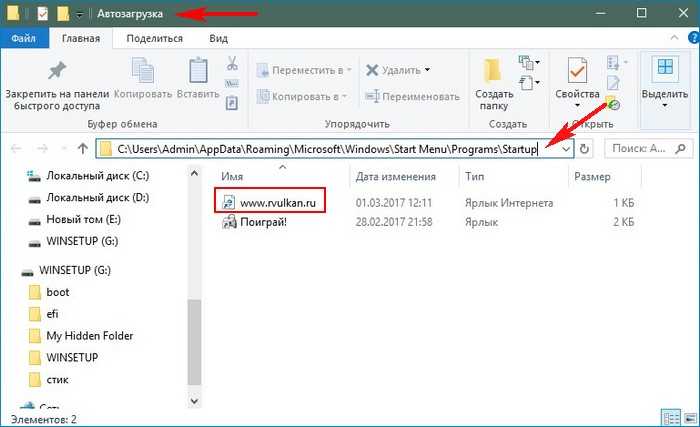Click the navigation pane scrollbar thumb
Screen dimensions: 700x427
194,342
